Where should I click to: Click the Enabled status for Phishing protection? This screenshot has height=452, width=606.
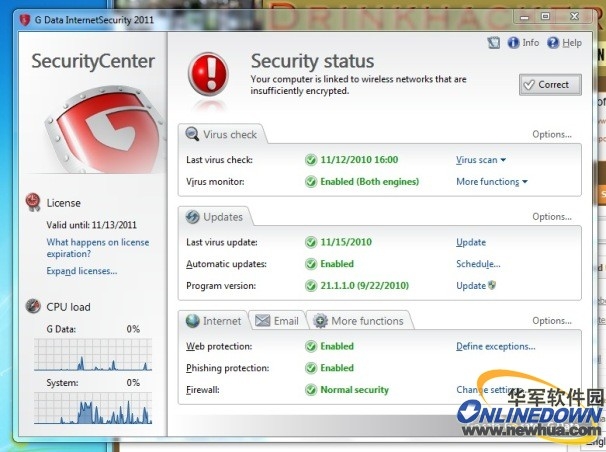point(337,368)
